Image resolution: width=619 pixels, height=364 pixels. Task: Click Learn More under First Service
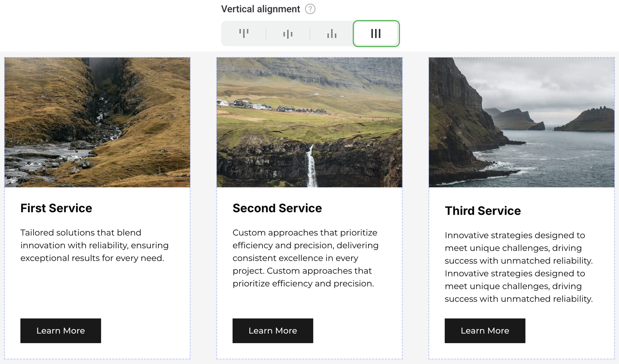point(61,330)
